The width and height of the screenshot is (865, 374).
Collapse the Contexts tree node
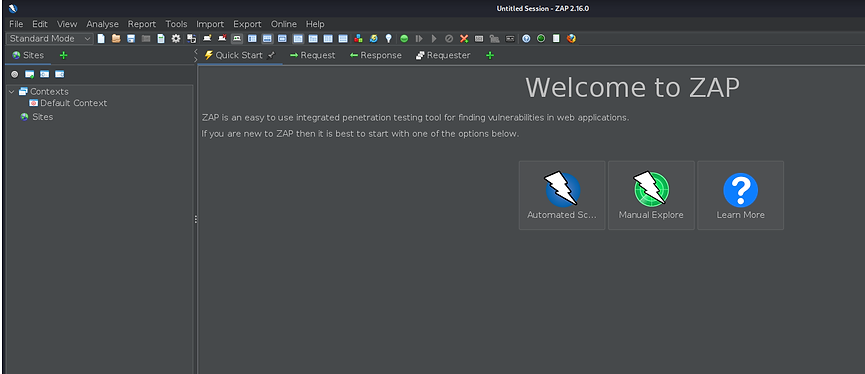pyautogui.click(x=12, y=92)
